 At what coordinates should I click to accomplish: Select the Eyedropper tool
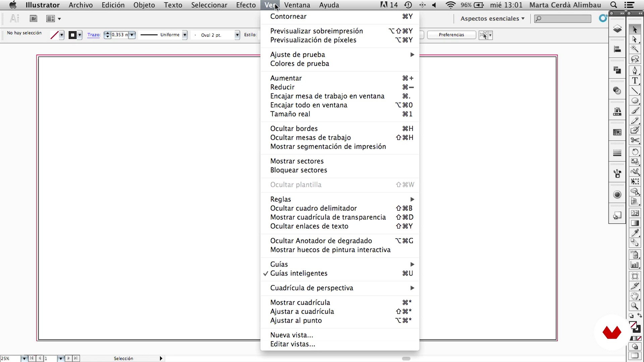635,233
